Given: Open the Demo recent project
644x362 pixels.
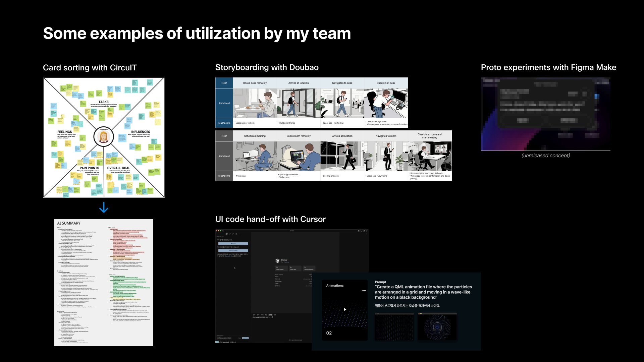Looking at the screenshot, I should click(x=277, y=277).
